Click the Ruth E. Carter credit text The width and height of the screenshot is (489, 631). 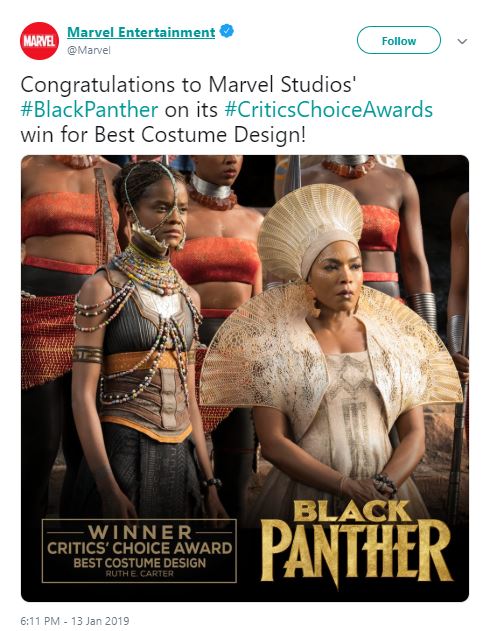pos(139,573)
